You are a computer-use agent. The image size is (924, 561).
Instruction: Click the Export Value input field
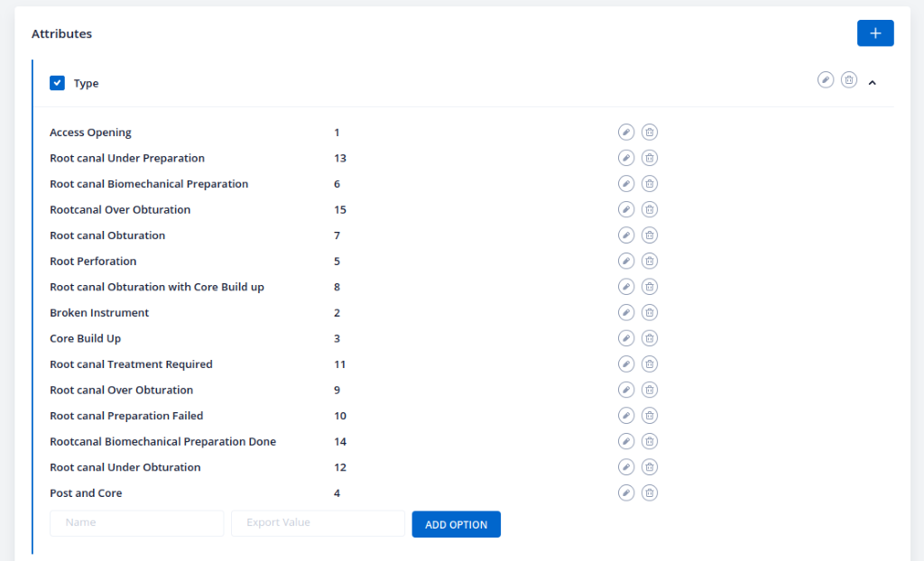(x=318, y=523)
